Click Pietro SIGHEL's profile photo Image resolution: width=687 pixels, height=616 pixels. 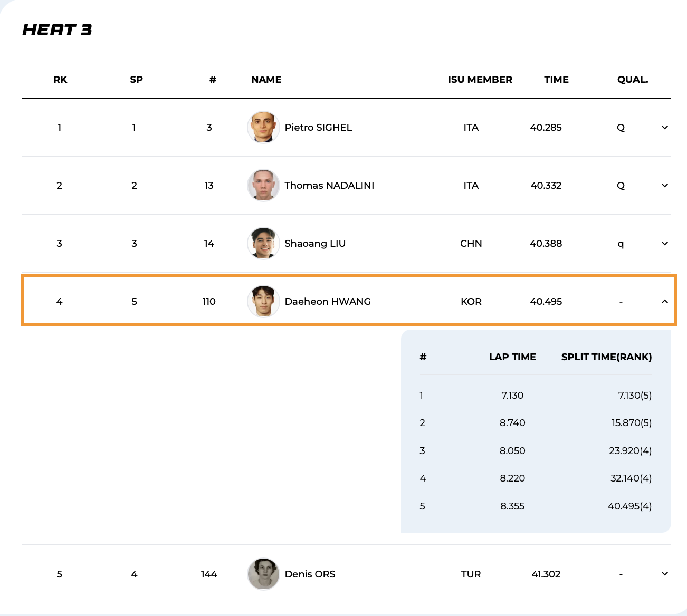pyautogui.click(x=263, y=127)
